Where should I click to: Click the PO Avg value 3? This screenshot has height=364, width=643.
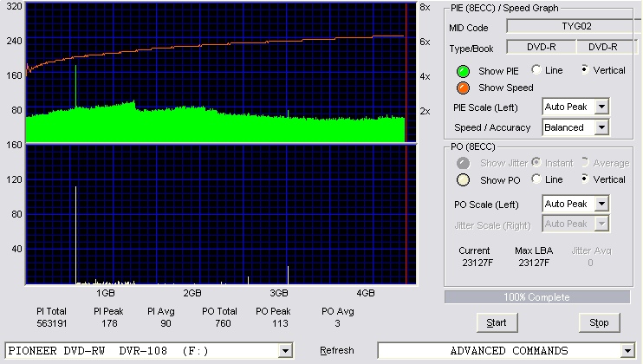point(337,323)
